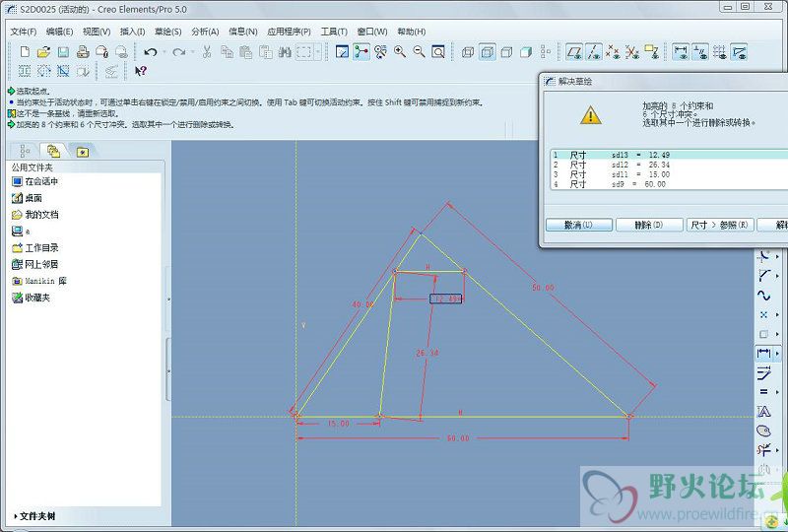The width and height of the screenshot is (788, 532).
Task: Toggle sketch constraints display
Action: [700, 52]
